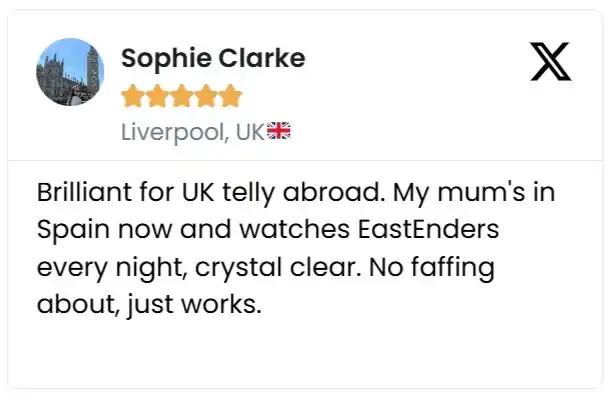Select the second rating star
Viewport: 615px width, 403px height.
tap(156, 97)
